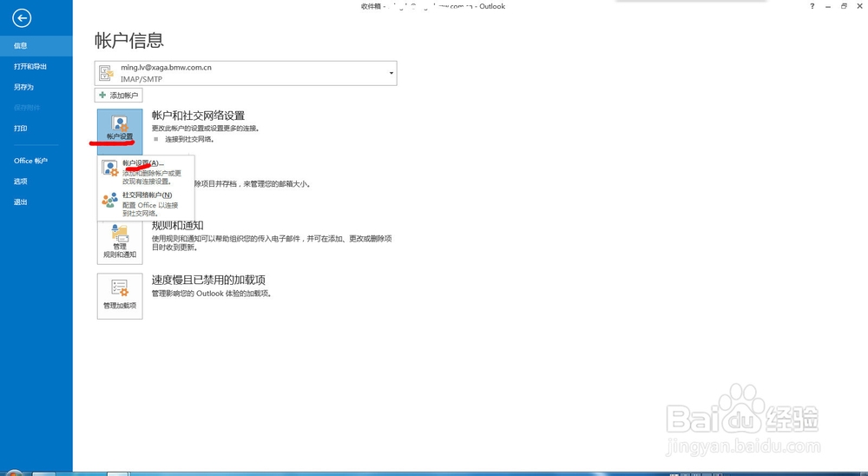This screenshot has height=476, width=868.
Task: Restore down the Outlook window
Action: pos(844,6)
